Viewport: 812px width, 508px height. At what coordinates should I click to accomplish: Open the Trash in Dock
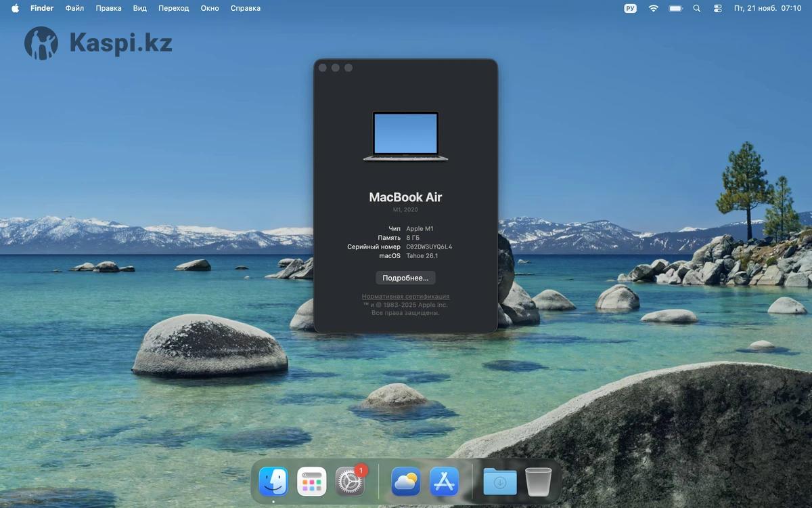538,482
